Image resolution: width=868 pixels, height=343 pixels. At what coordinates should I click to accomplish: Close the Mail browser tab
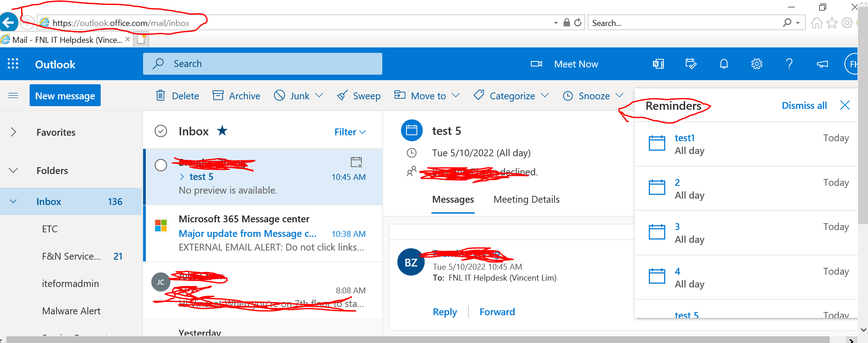128,40
